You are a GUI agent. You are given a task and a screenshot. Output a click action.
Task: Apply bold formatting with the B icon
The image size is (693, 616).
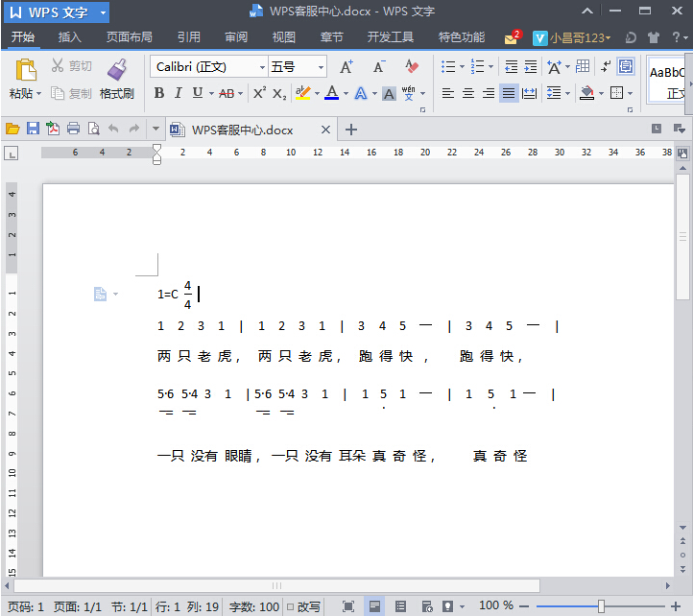pos(159,93)
